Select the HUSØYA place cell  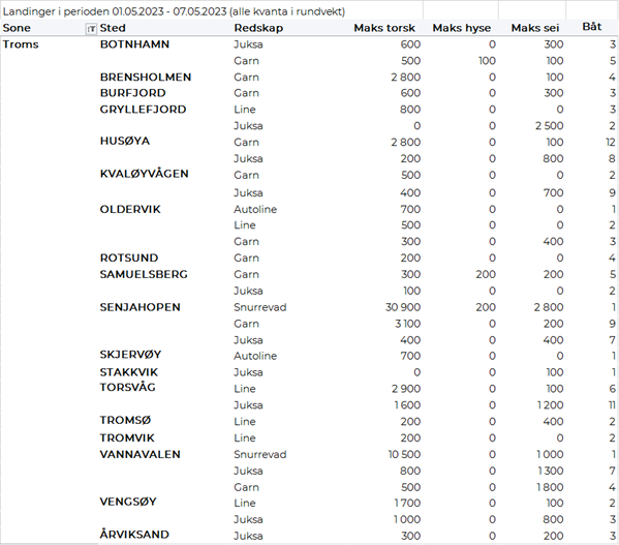[125, 142]
